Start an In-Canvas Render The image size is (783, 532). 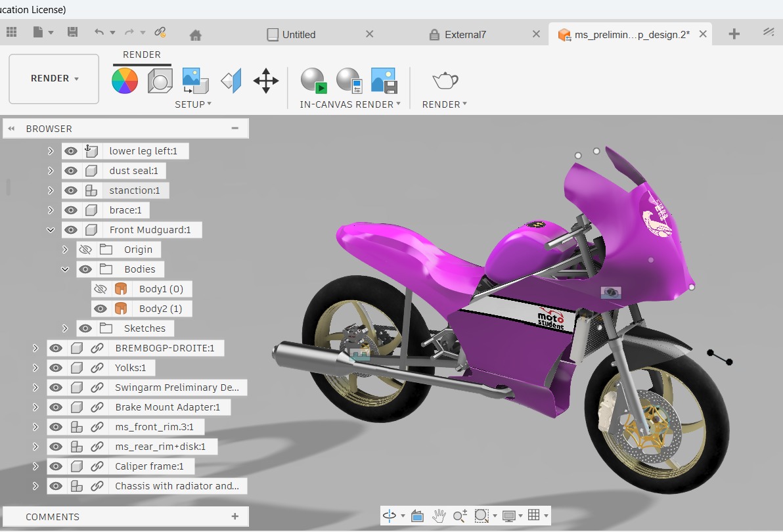313,80
